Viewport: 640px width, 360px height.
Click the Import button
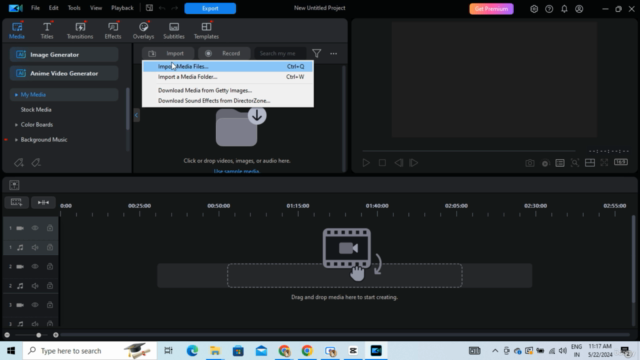click(x=168, y=53)
